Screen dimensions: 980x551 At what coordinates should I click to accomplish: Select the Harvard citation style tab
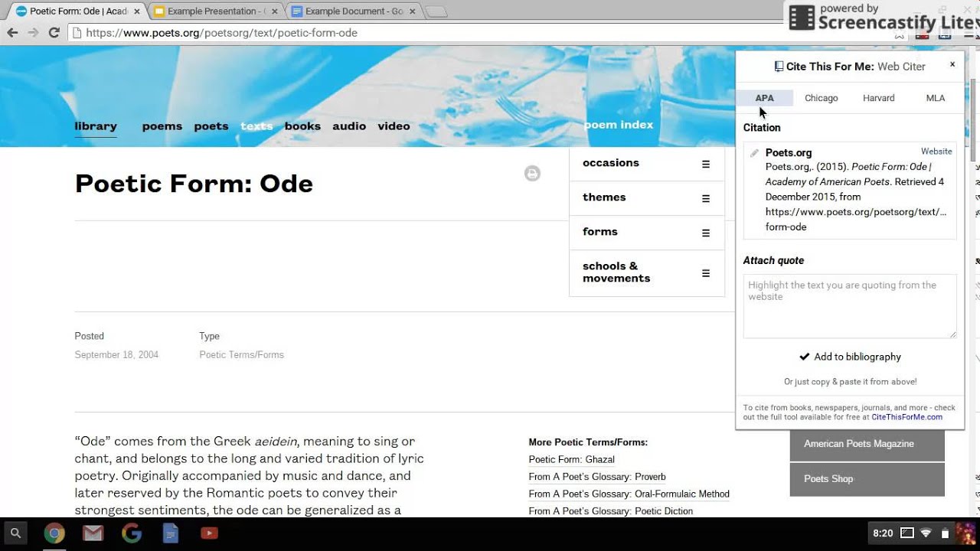pyautogui.click(x=878, y=98)
